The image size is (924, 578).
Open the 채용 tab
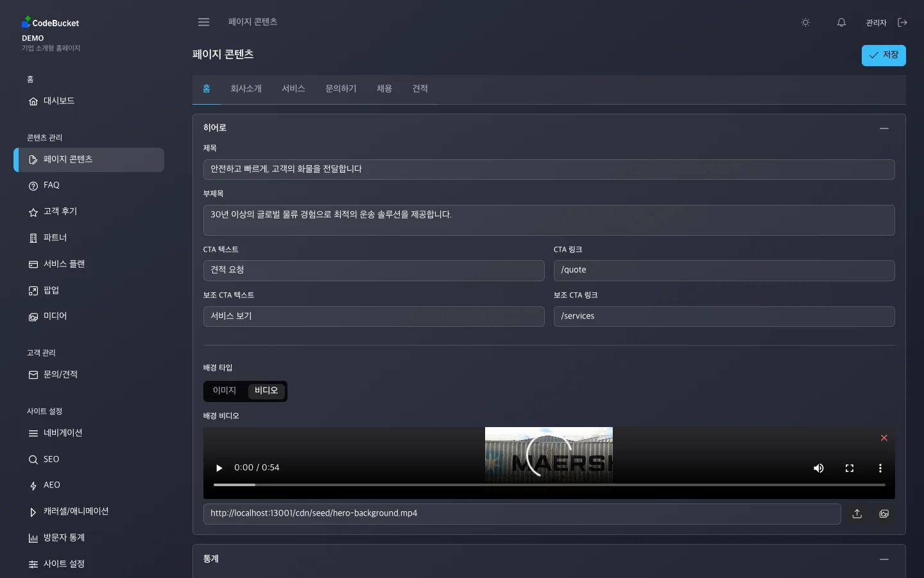tap(384, 89)
